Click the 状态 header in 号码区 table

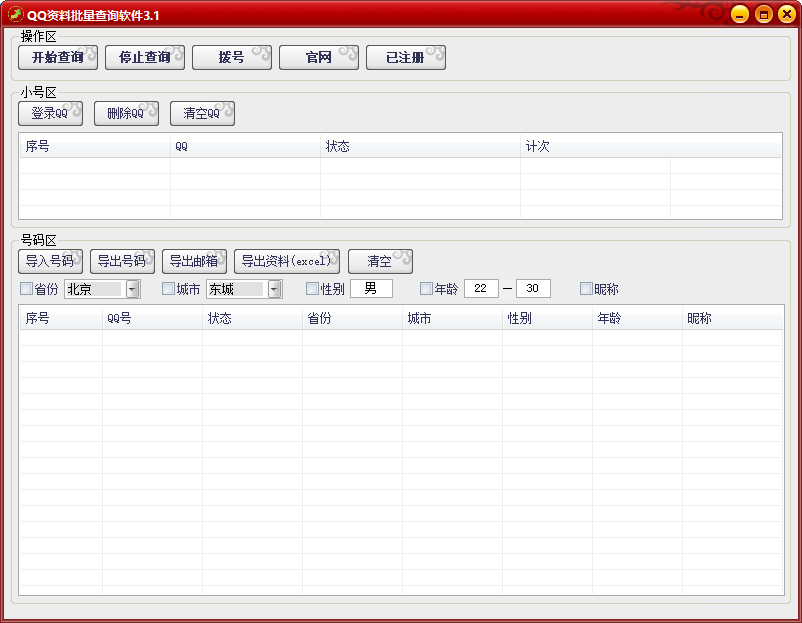coord(253,318)
